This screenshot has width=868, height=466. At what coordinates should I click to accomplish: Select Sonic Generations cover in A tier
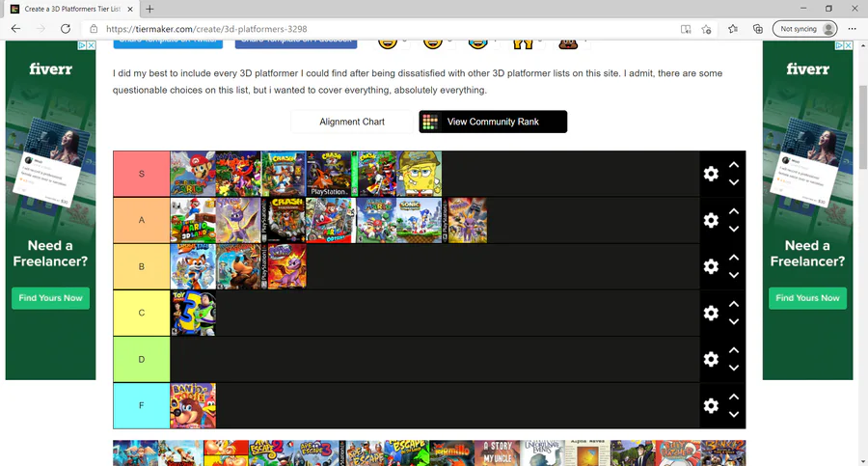(x=420, y=220)
